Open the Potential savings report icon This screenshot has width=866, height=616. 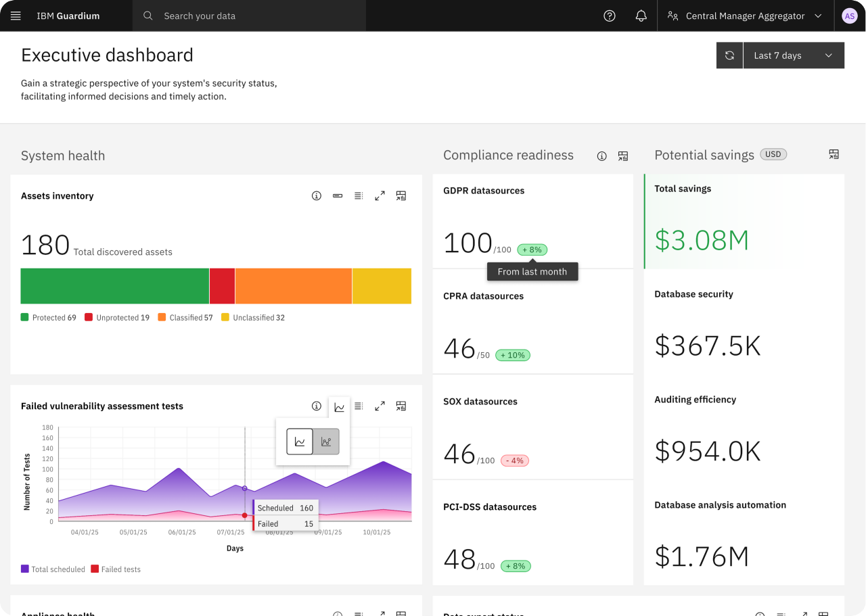834,155
